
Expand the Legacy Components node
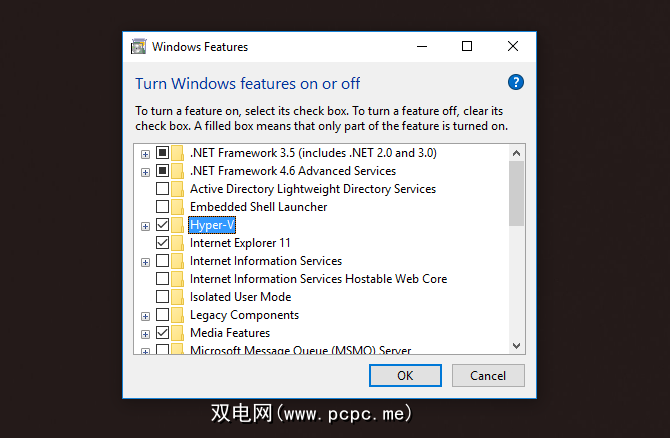point(146,316)
